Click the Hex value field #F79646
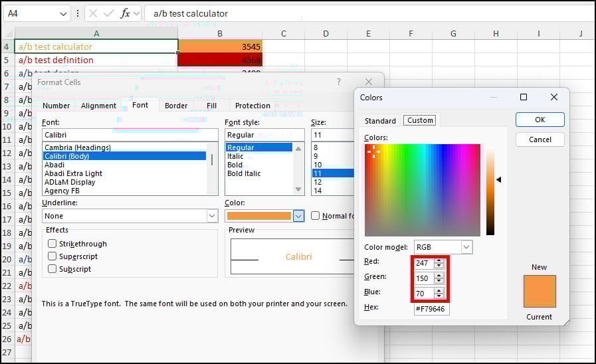Screen dimensions: 596x364 (431, 309)
